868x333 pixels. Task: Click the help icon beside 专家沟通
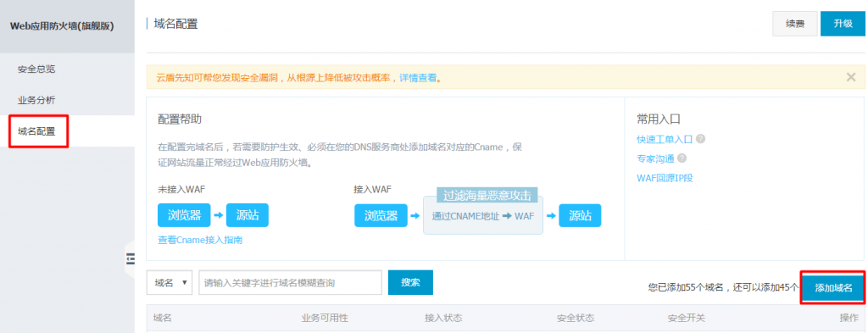[682, 158]
